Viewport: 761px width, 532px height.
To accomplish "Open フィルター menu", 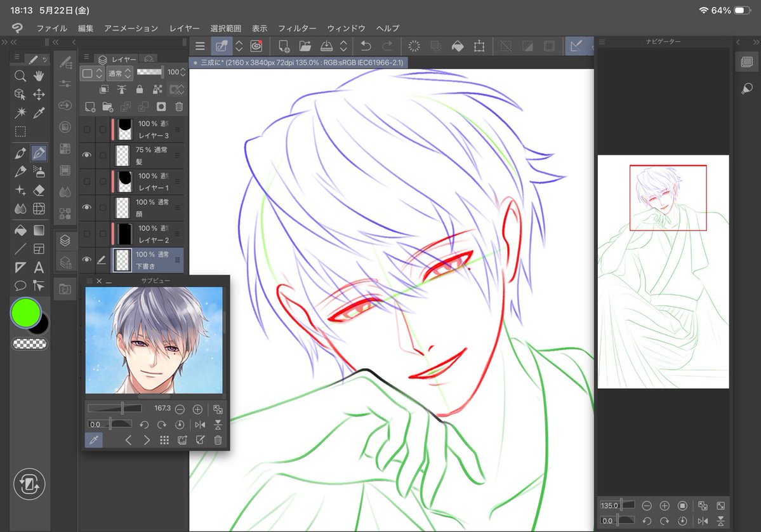I will click(297, 28).
